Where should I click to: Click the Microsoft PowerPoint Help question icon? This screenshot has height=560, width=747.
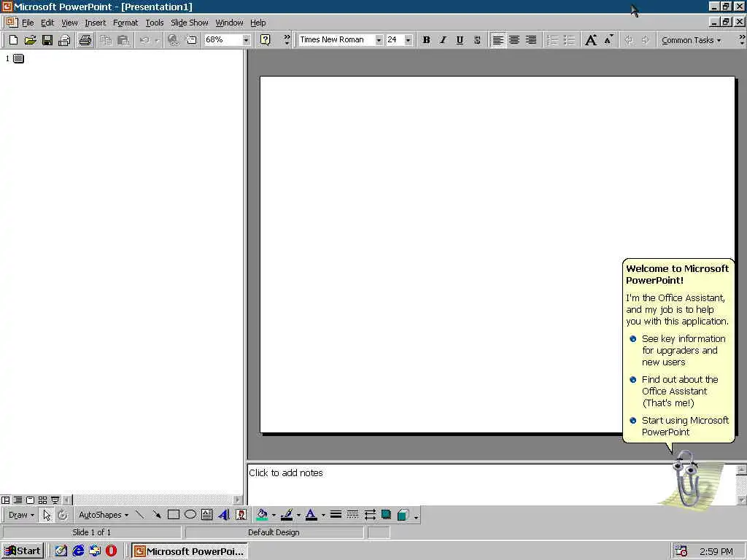[x=266, y=40]
